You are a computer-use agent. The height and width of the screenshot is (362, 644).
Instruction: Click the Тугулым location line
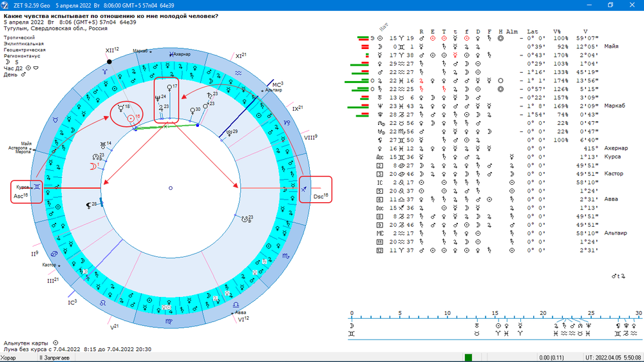pos(55,28)
